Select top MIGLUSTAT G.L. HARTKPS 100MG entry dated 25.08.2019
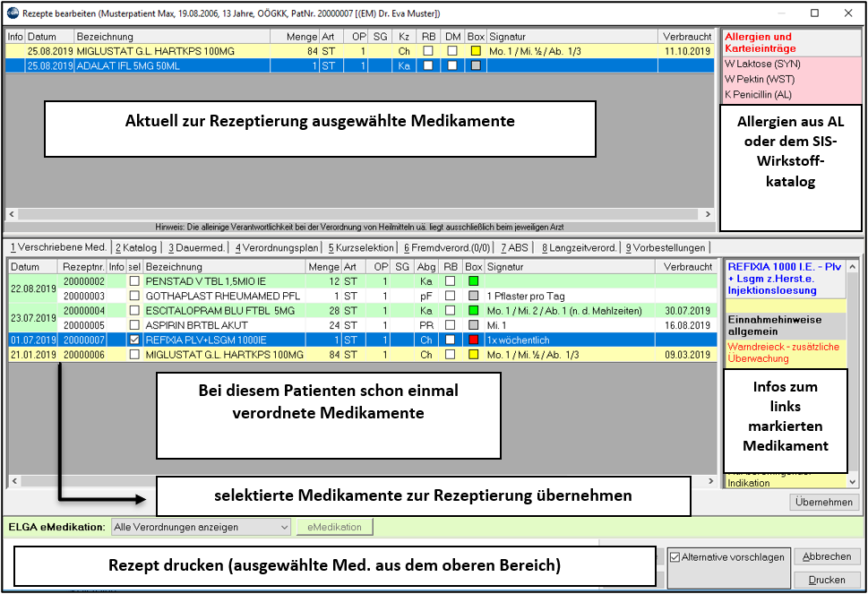The image size is (868, 594). tap(360, 51)
